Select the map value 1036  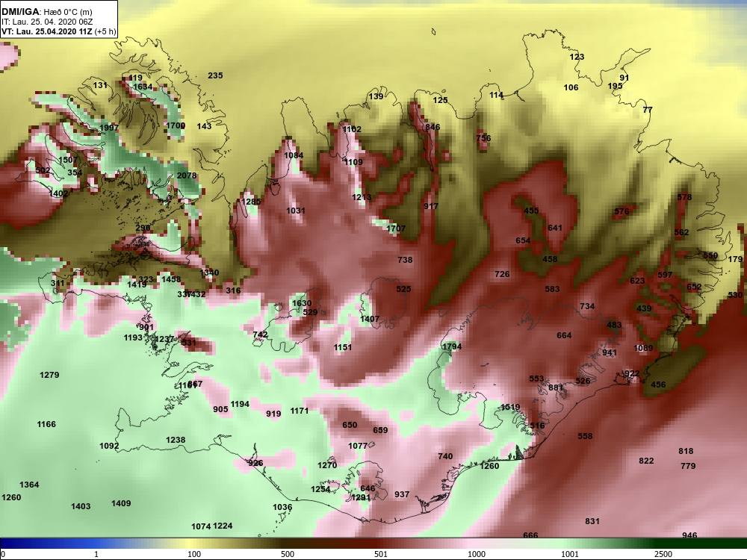click(282, 507)
